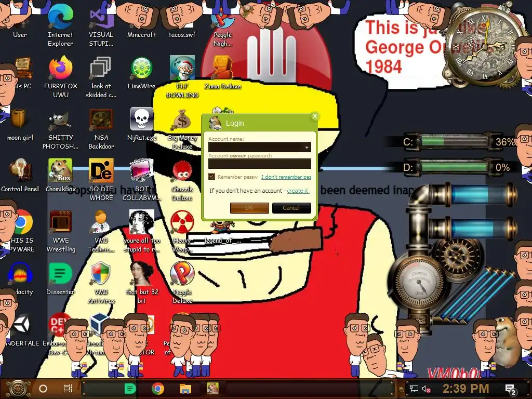Open Cortana circle on taskbar
The width and height of the screenshot is (532, 399).
click(43, 389)
